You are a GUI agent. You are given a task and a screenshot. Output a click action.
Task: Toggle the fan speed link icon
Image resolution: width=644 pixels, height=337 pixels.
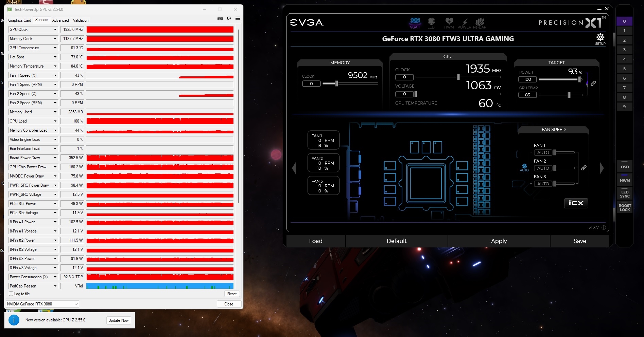coord(584,168)
